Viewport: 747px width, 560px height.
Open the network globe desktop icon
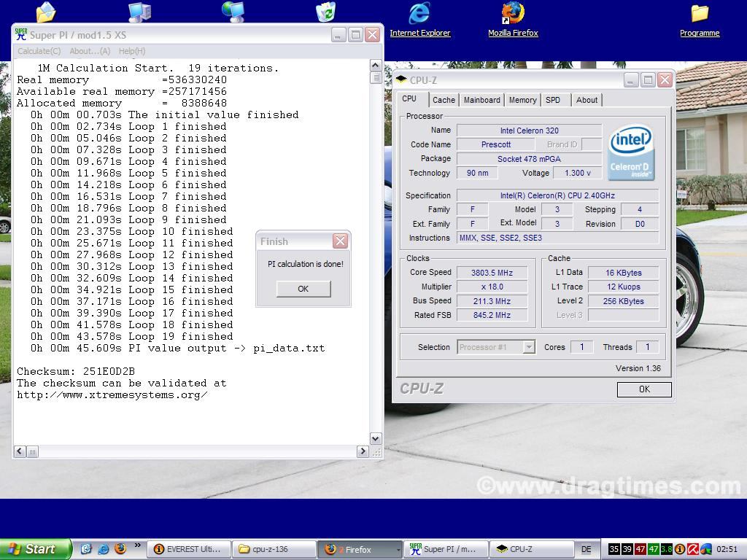pos(233,12)
